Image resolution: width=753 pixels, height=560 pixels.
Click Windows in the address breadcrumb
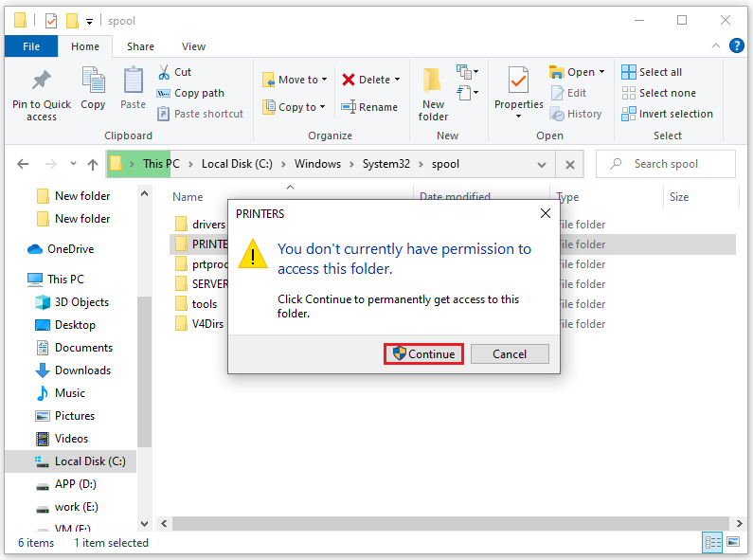(317, 164)
